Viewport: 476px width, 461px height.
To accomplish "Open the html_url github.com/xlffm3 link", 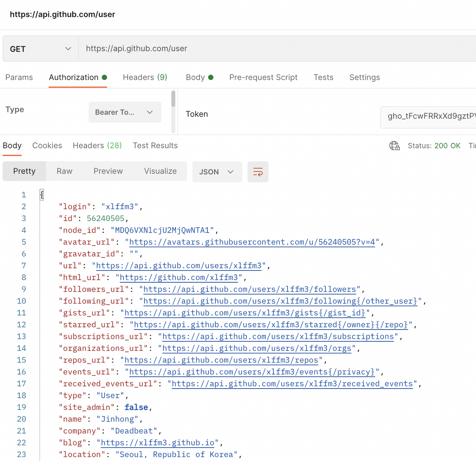I will 178,278.
